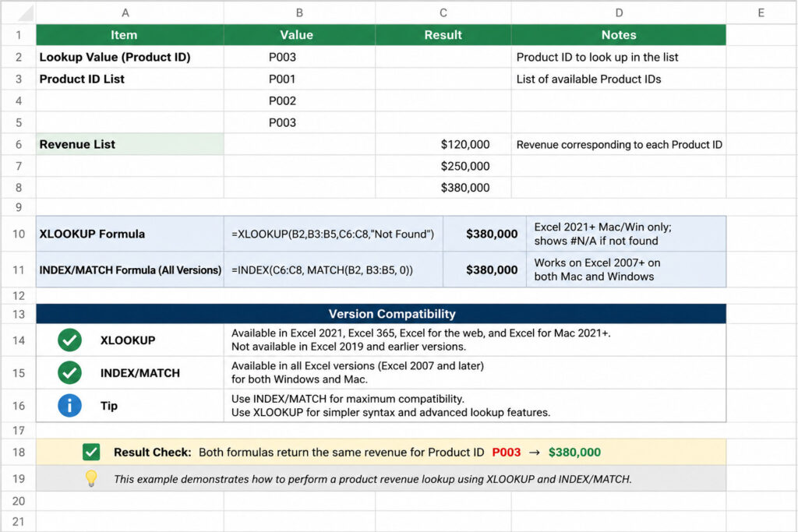798x532 pixels.
Task: Select the highlighted 'Revenue List' cell
Action: [130, 144]
